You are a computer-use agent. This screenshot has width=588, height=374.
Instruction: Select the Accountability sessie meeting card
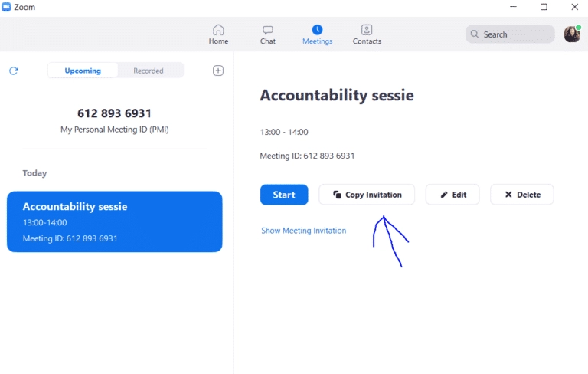click(x=115, y=221)
